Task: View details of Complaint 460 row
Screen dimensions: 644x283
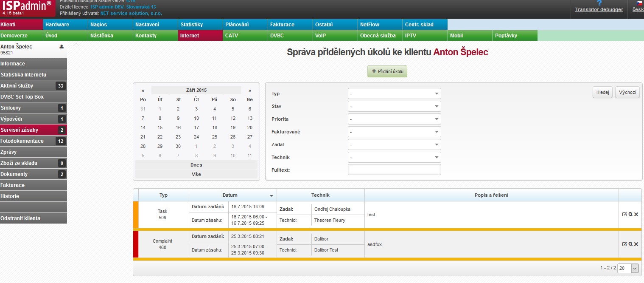Action: (x=630, y=244)
